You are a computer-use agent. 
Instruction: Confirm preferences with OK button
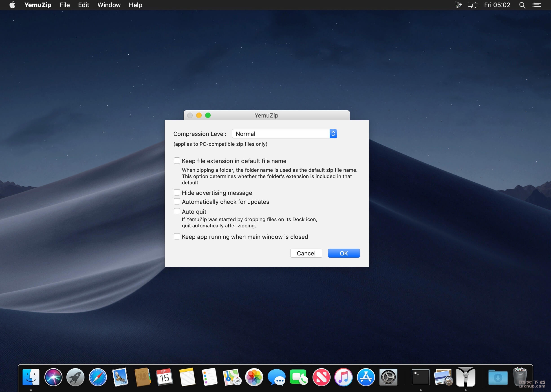coord(344,253)
